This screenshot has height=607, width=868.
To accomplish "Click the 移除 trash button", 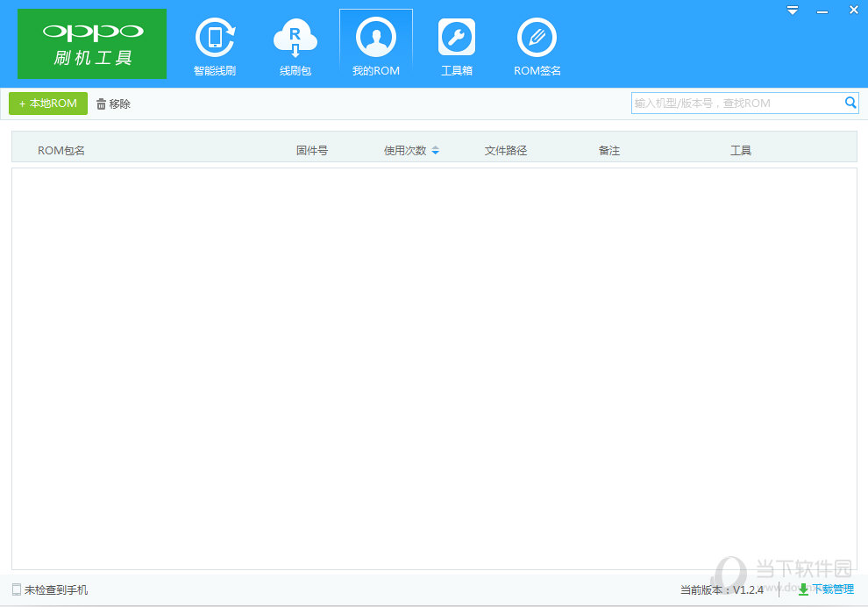I will (x=113, y=104).
